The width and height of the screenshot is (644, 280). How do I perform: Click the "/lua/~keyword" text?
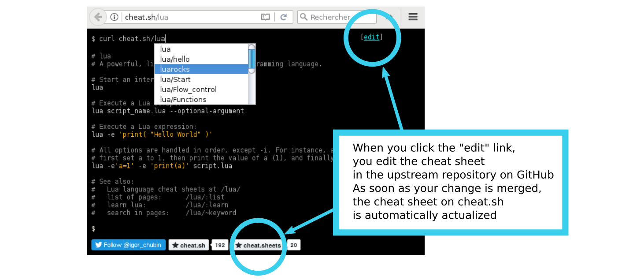point(211,213)
